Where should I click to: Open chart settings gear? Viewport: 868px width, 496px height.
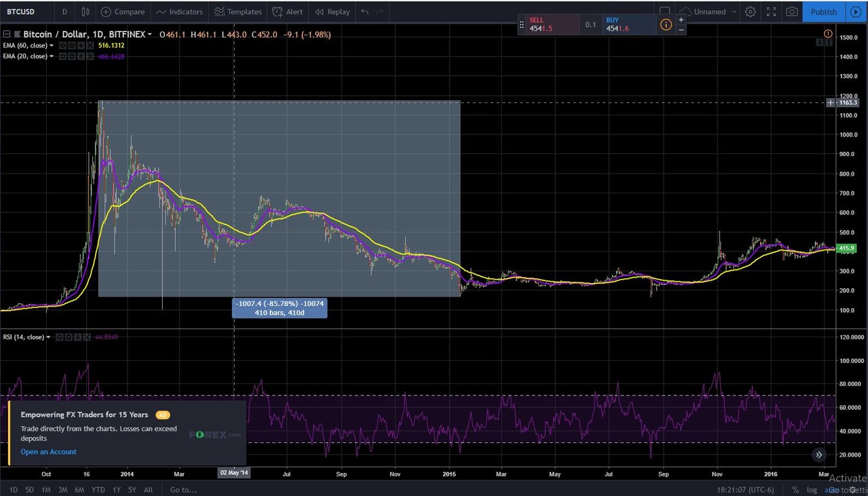[750, 12]
